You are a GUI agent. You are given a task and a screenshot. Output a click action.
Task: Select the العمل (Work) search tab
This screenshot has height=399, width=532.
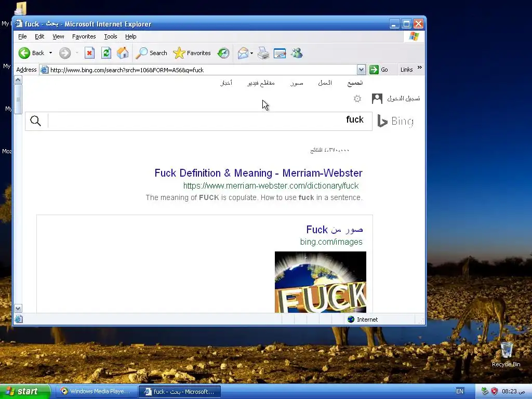coord(325,83)
